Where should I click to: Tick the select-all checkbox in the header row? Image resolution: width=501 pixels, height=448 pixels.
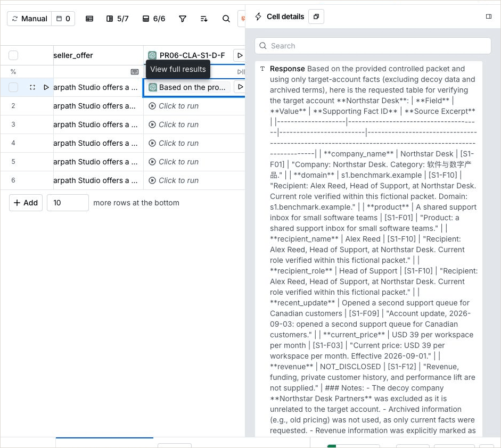pos(13,55)
